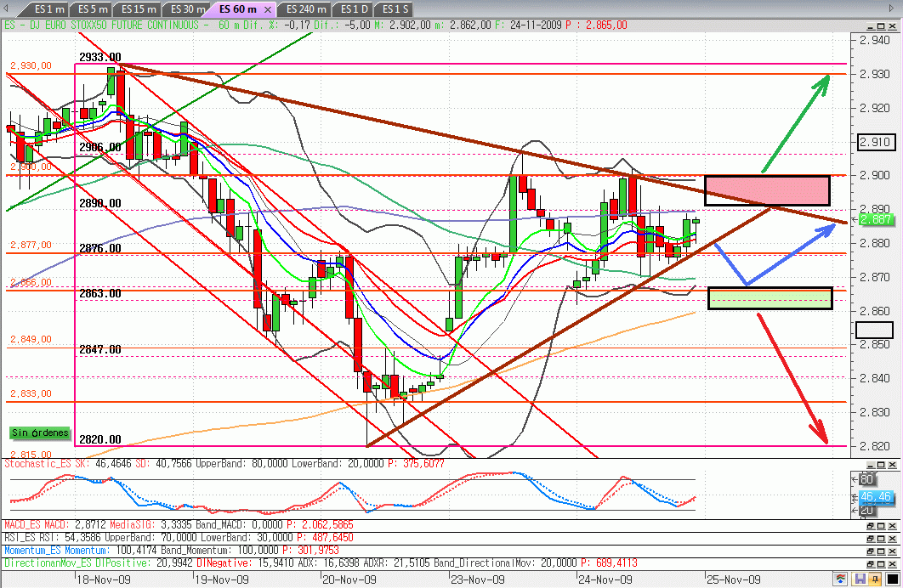Close the Momentum indicator panel
Screen dimensions: 903x588
coord(892,551)
